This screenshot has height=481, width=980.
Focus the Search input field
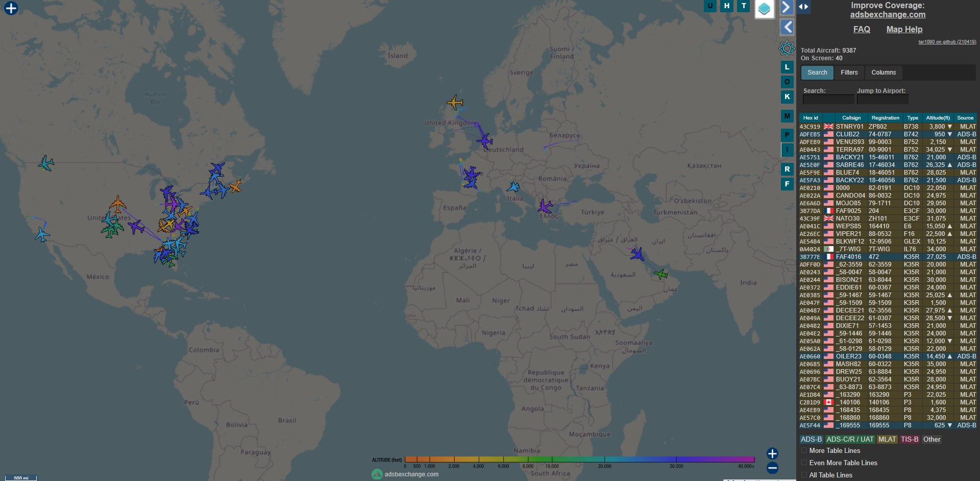(828, 100)
